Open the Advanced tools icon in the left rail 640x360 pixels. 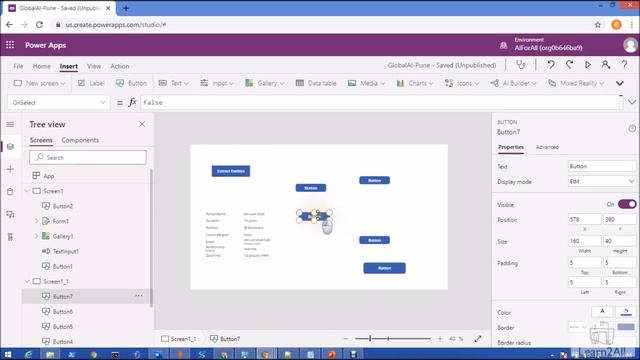coord(10,237)
